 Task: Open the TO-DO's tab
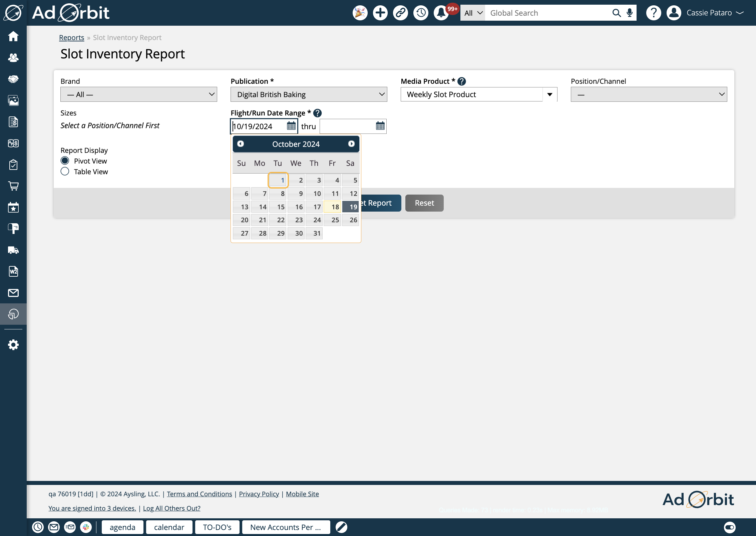[x=217, y=527]
